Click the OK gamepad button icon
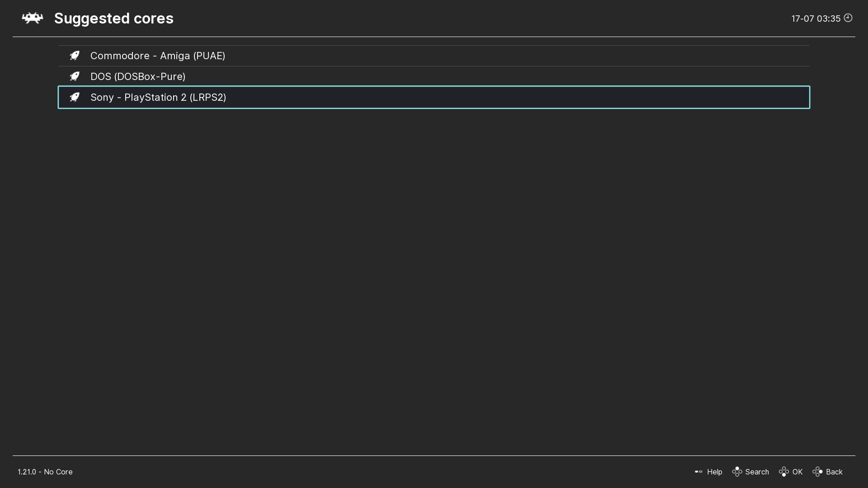Screen dimensions: 868x488 coord(784,472)
